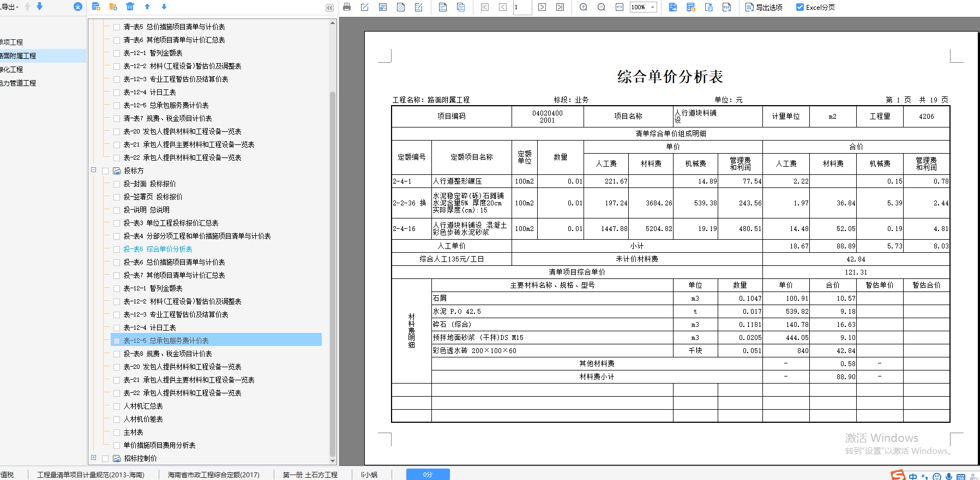Open the 100% zoom level dropdown

tap(652, 7)
